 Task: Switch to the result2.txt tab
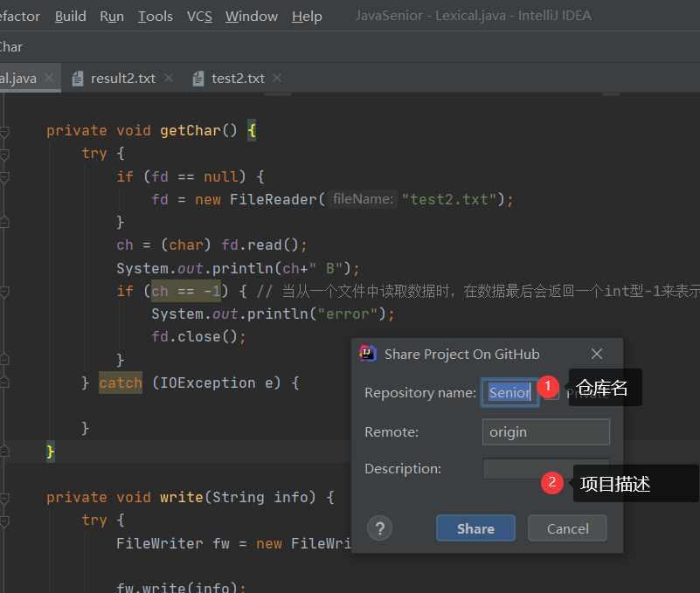pos(122,79)
